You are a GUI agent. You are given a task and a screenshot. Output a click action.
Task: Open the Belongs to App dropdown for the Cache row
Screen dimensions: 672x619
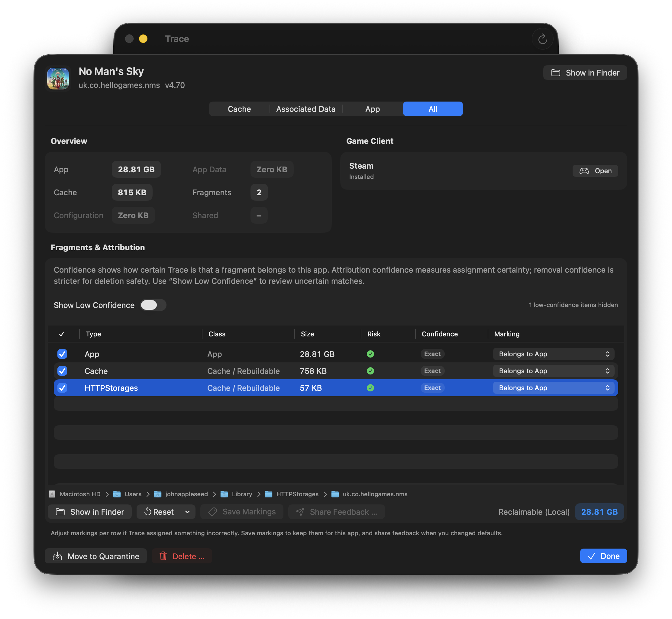tap(554, 371)
